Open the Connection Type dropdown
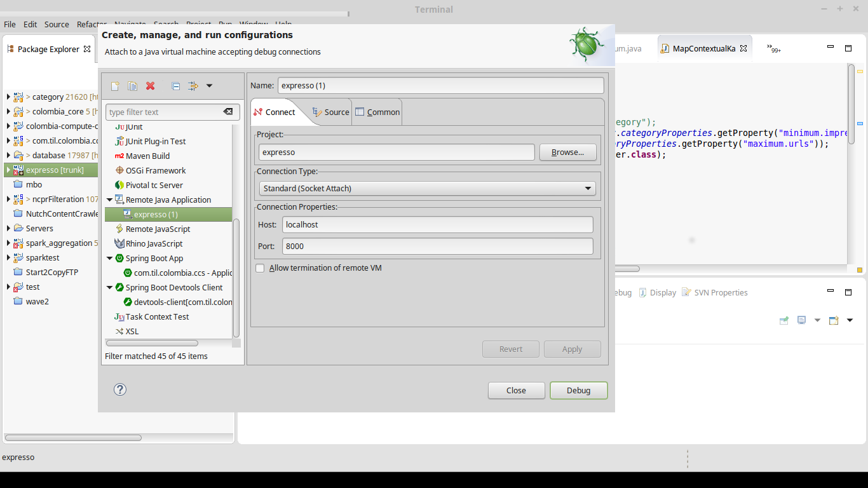 point(588,187)
